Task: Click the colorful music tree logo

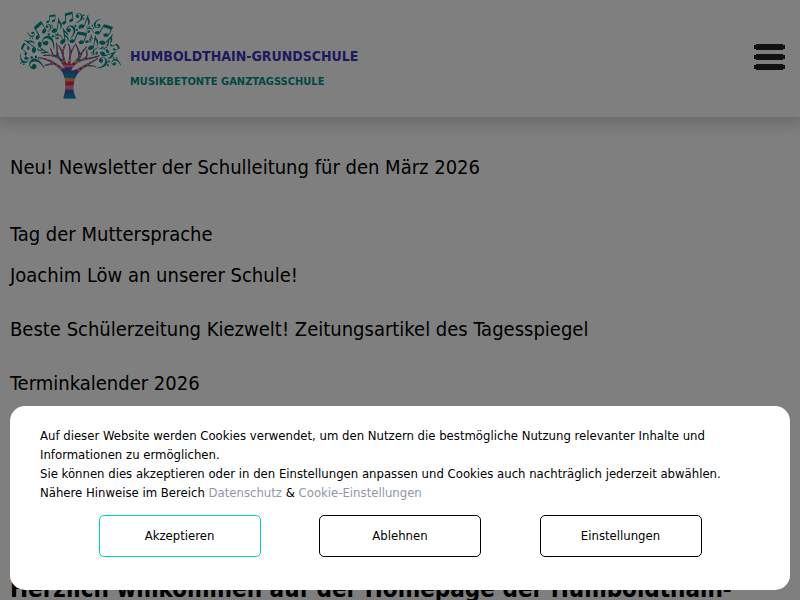Action: [x=70, y=56]
